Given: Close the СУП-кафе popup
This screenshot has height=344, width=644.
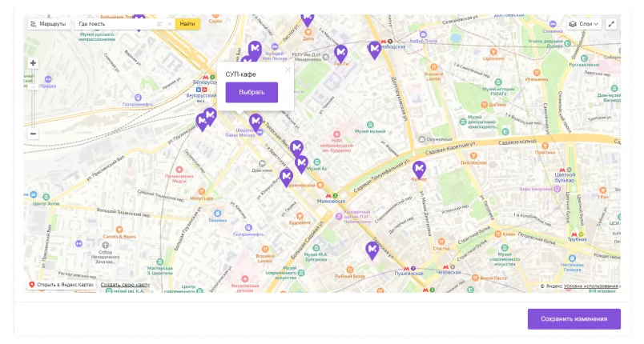Looking at the screenshot, I should 288,70.
